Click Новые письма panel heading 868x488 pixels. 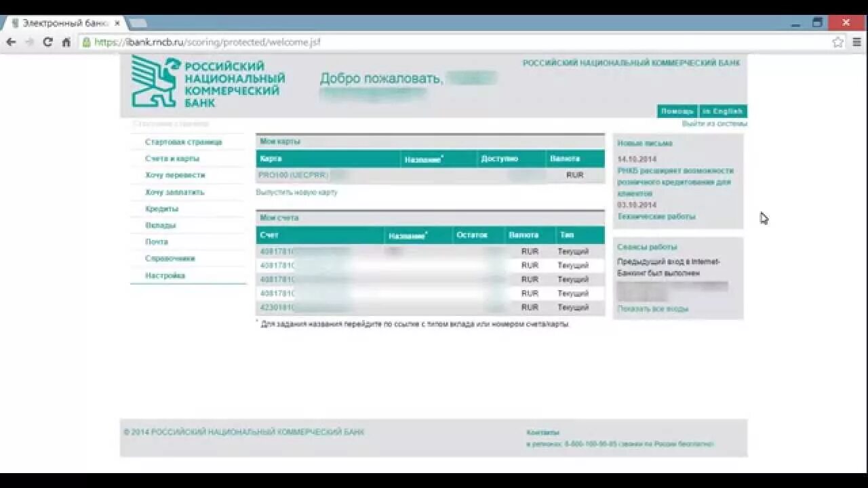pyautogui.click(x=644, y=144)
